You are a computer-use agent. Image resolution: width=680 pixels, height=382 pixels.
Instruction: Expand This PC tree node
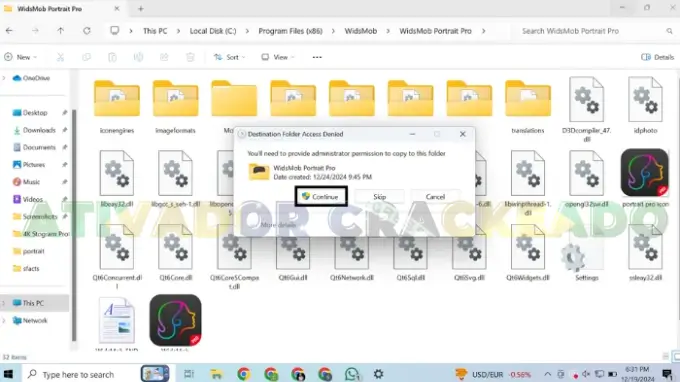coord(4,303)
